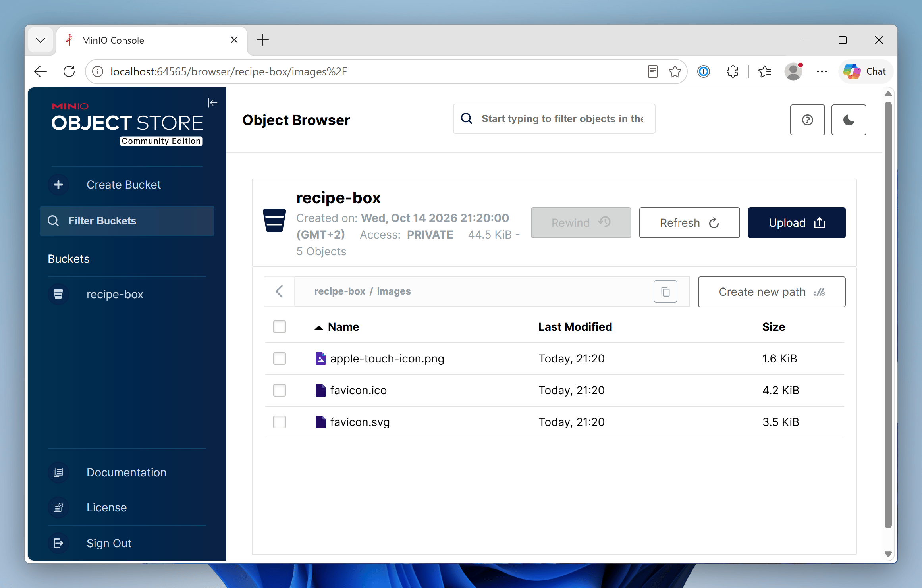This screenshot has height=588, width=922.
Task: Open the Documentation menu item
Action: (127, 472)
